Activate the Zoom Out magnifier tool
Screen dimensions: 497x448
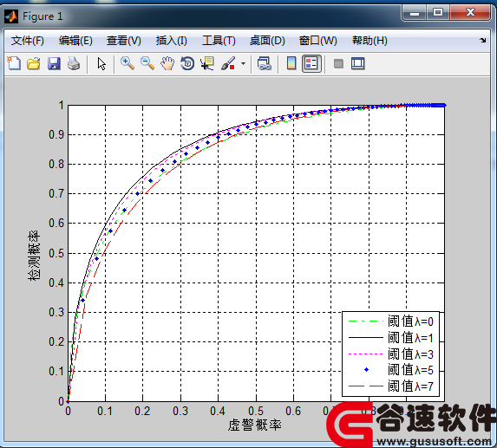coord(147,63)
